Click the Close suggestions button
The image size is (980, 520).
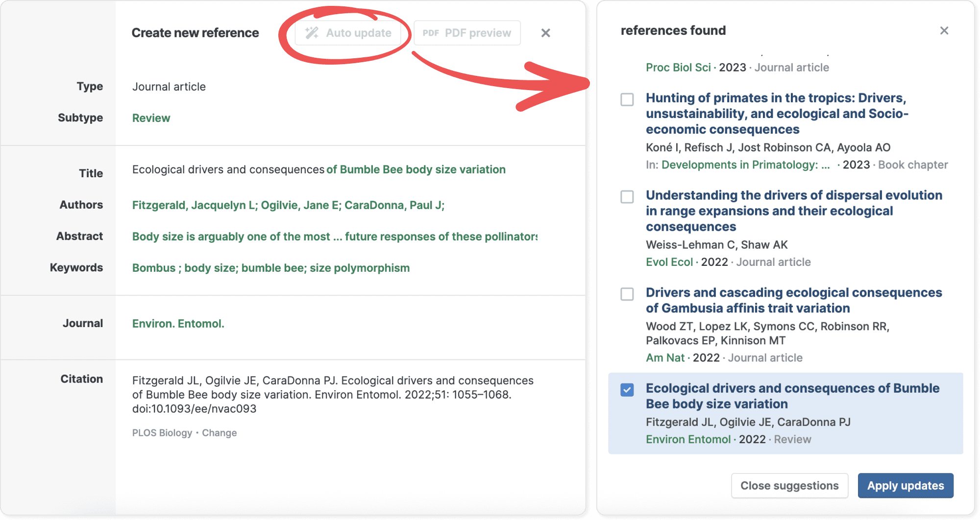click(x=789, y=485)
